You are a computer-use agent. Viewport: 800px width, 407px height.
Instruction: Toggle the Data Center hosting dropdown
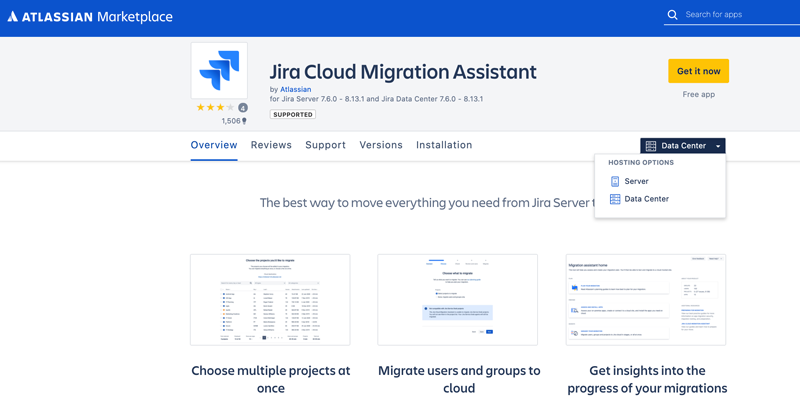pos(683,146)
